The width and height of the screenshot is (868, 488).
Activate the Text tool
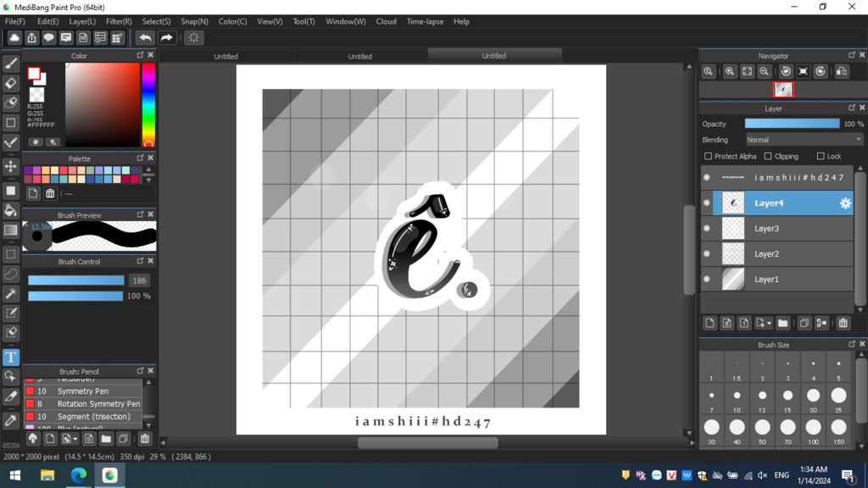(10, 357)
